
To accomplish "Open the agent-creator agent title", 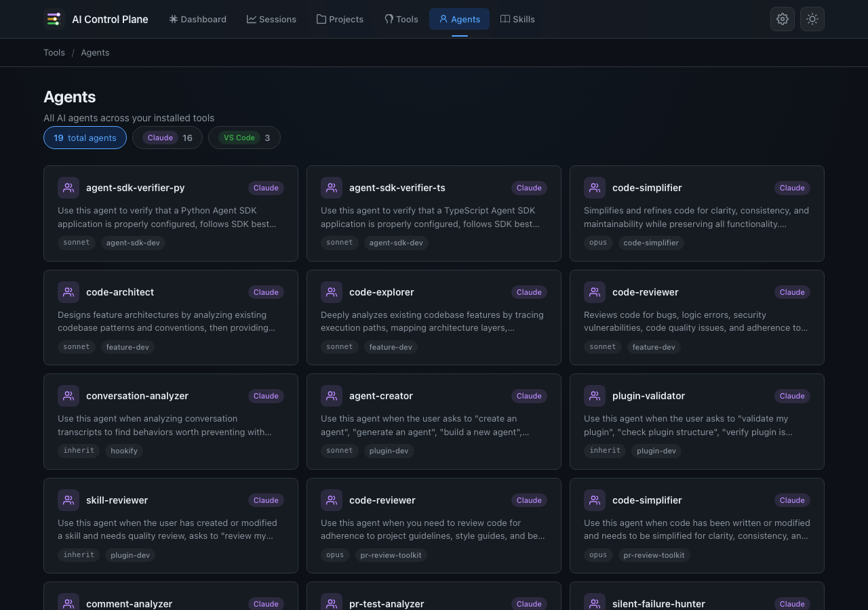I will [x=381, y=396].
